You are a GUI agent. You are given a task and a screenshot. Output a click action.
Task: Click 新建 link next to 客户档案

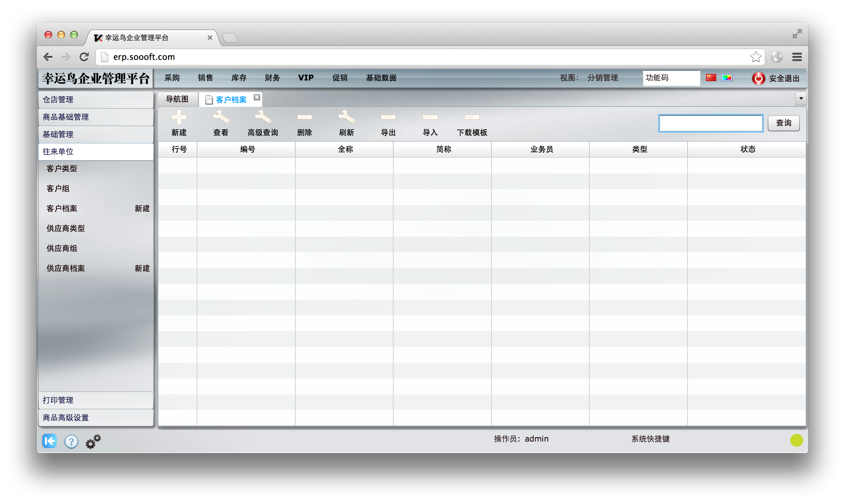[x=142, y=208]
